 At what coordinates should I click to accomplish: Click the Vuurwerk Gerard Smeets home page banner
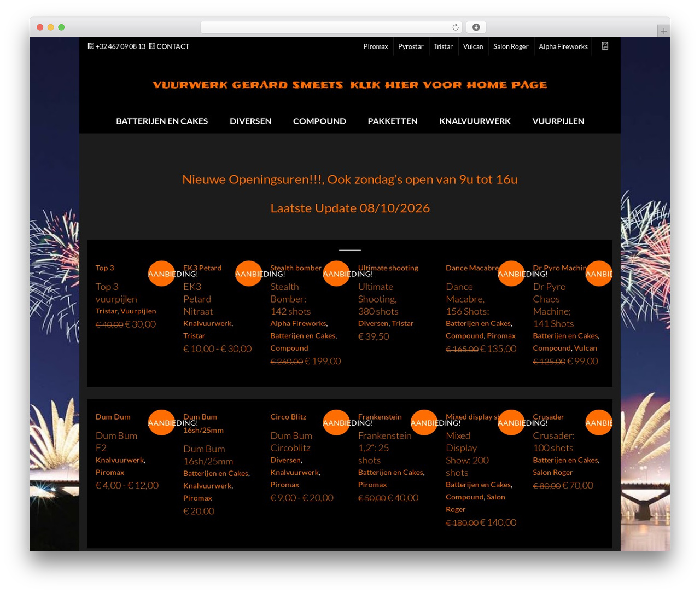[x=350, y=85]
